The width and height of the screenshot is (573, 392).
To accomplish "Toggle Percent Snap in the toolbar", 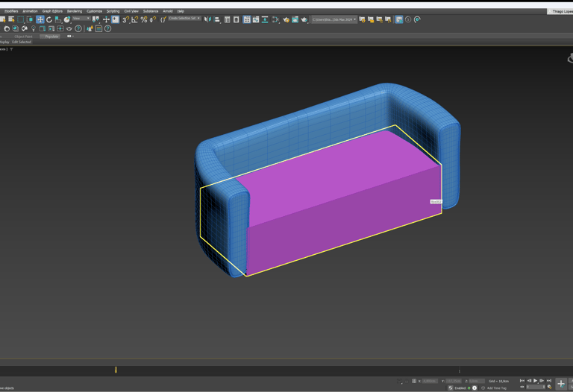I will (x=144, y=20).
